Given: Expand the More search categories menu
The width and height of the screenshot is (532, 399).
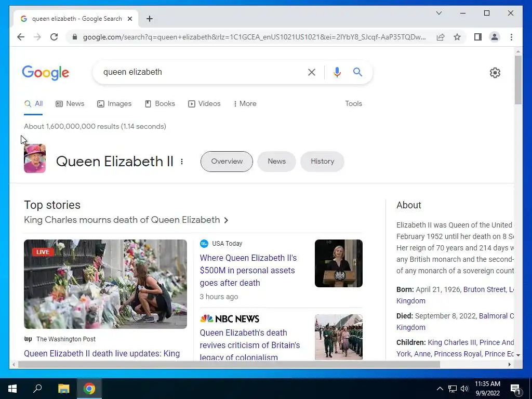Looking at the screenshot, I should click(245, 103).
